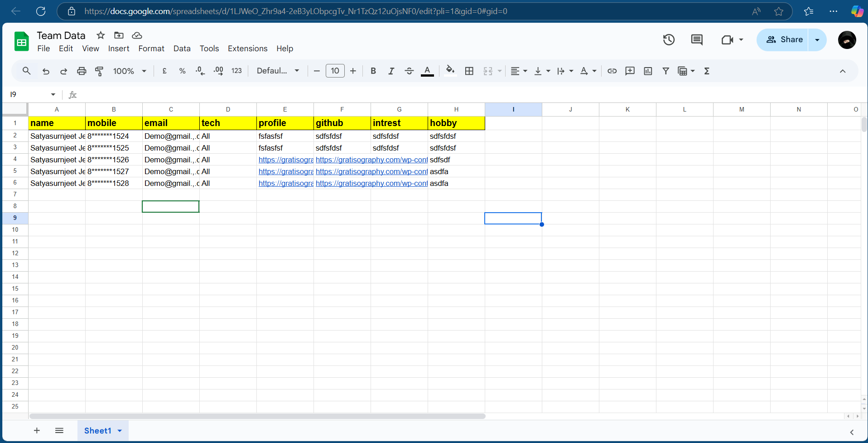Insert a comment
Viewport: 868px width, 443px height.
tap(630, 71)
